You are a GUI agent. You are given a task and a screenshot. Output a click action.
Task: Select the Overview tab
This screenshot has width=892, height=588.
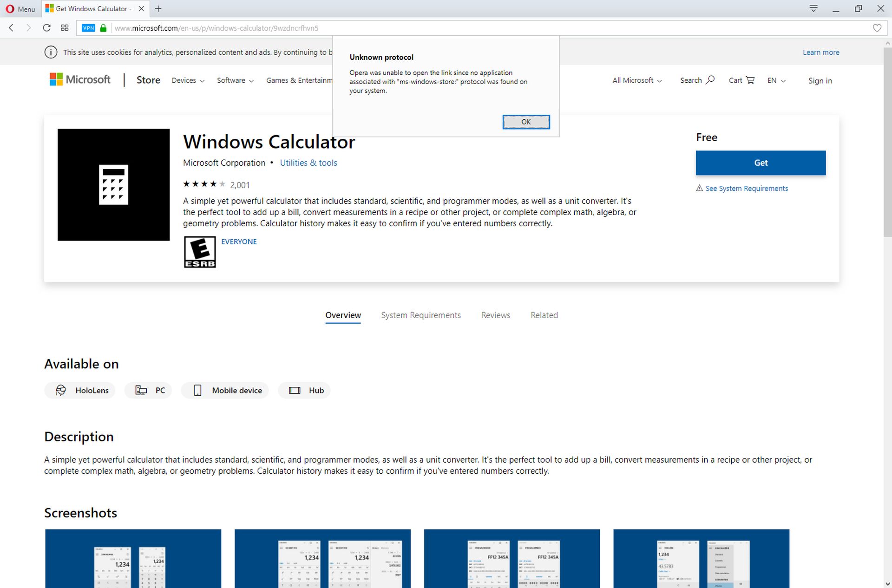343,315
